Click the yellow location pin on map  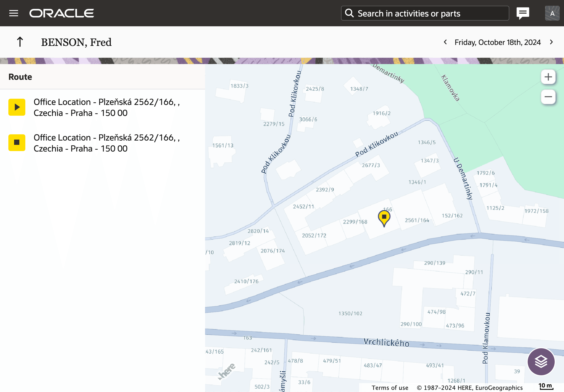pyautogui.click(x=384, y=217)
